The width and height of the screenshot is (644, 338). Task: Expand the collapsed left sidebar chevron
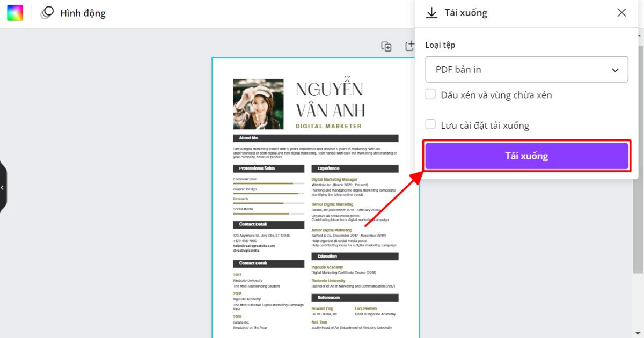point(2,187)
